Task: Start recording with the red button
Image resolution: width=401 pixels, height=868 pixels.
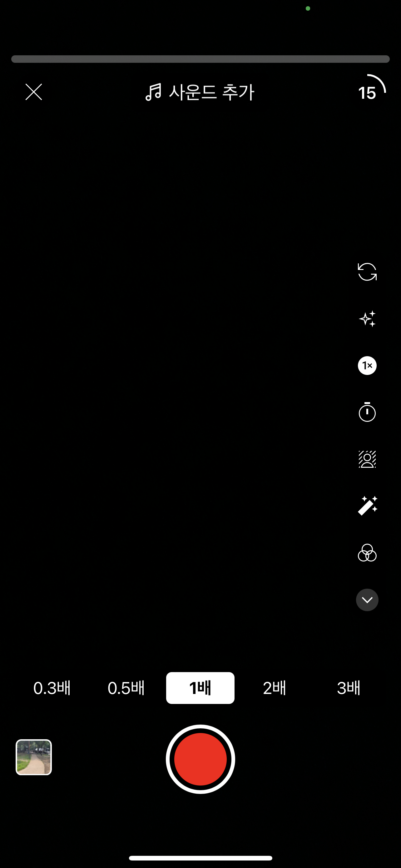Action: point(200,759)
